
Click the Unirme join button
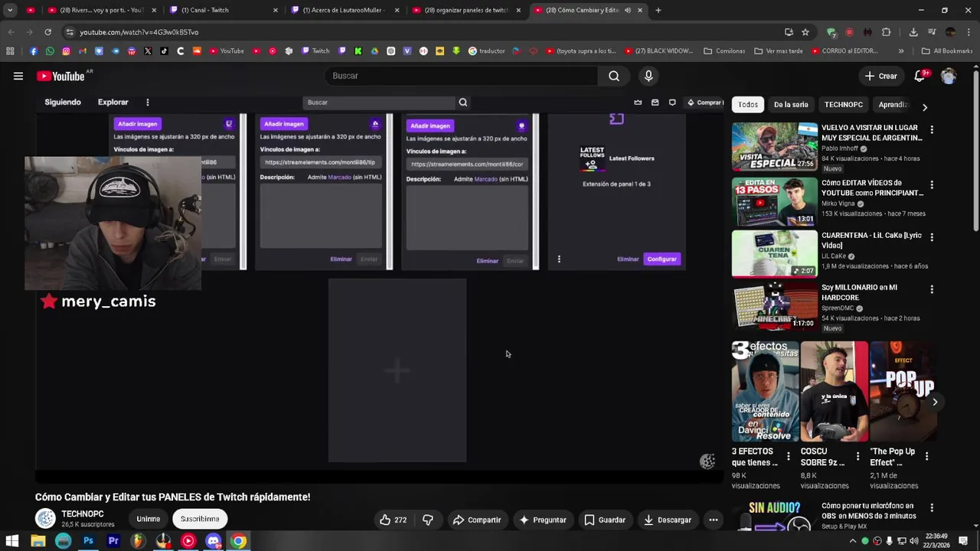coord(149,519)
